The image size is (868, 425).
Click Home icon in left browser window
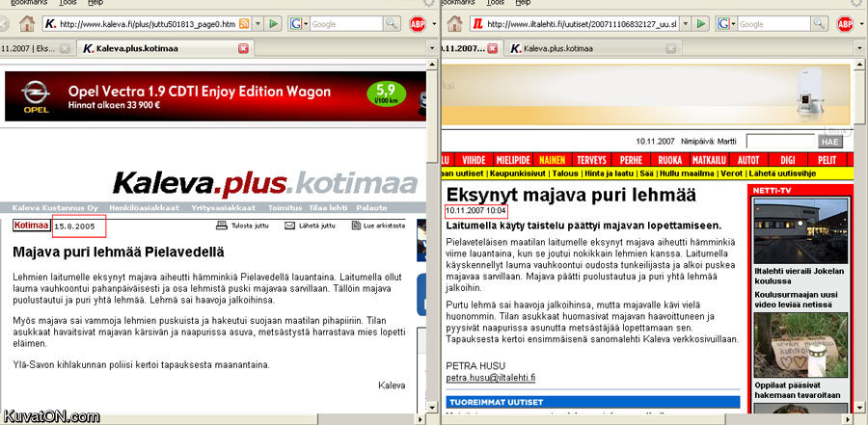[x=27, y=24]
